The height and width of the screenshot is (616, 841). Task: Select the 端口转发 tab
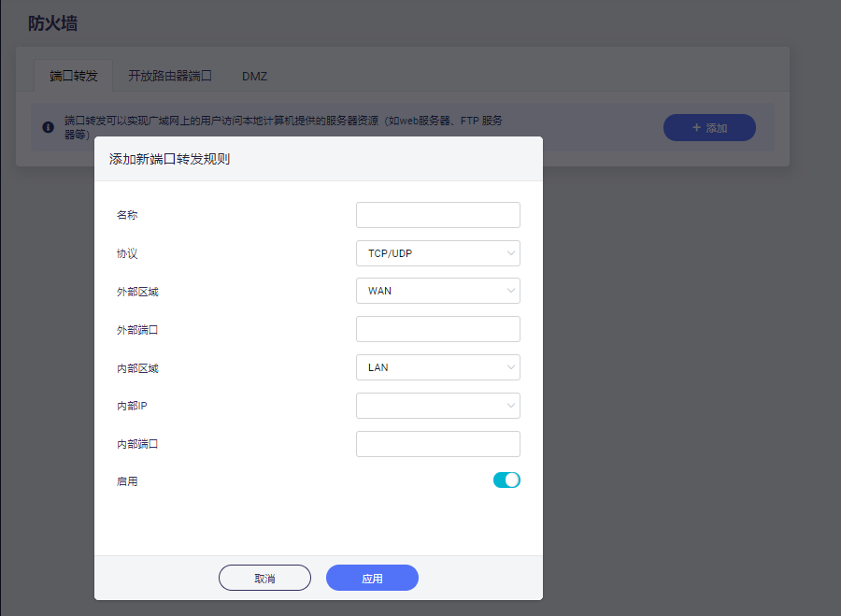73,77
